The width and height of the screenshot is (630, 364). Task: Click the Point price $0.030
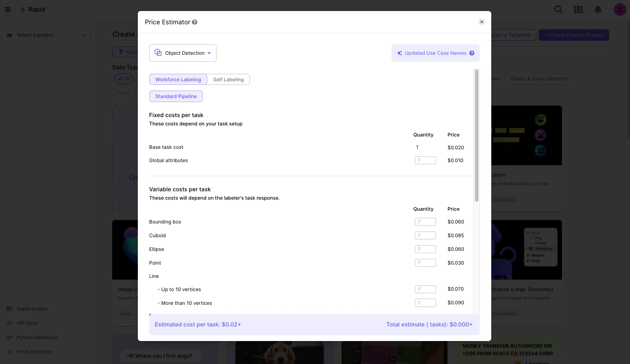tap(455, 263)
